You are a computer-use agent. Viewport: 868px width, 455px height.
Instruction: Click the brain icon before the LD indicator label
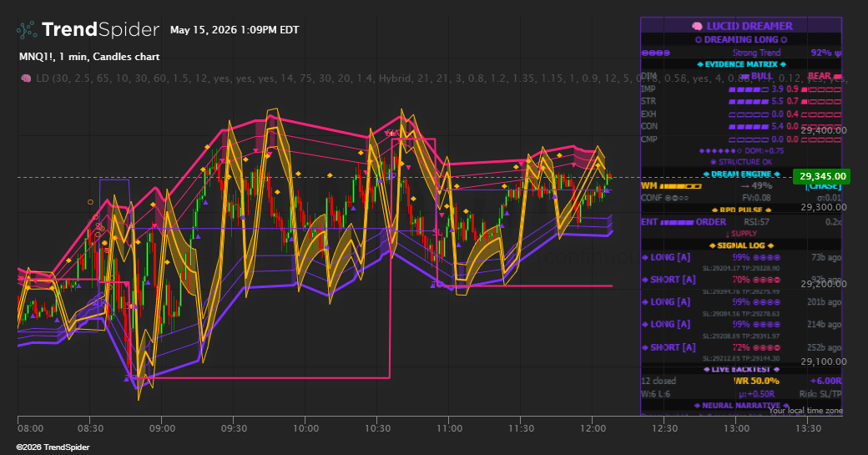pos(26,78)
